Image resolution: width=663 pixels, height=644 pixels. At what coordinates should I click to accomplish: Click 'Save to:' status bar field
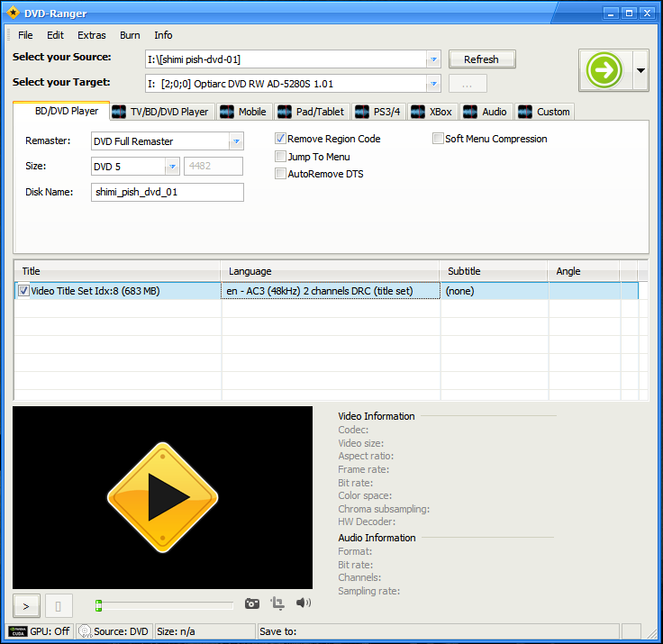[x=439, y=631]
